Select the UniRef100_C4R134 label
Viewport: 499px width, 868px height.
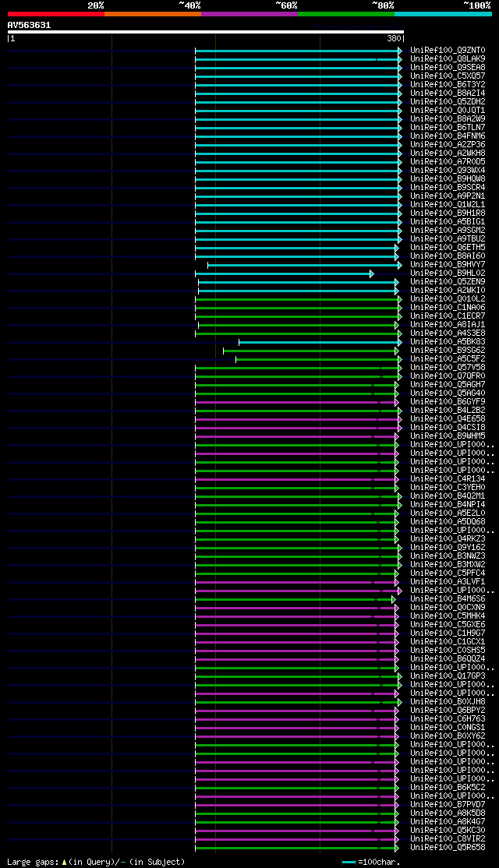[448, 479]
